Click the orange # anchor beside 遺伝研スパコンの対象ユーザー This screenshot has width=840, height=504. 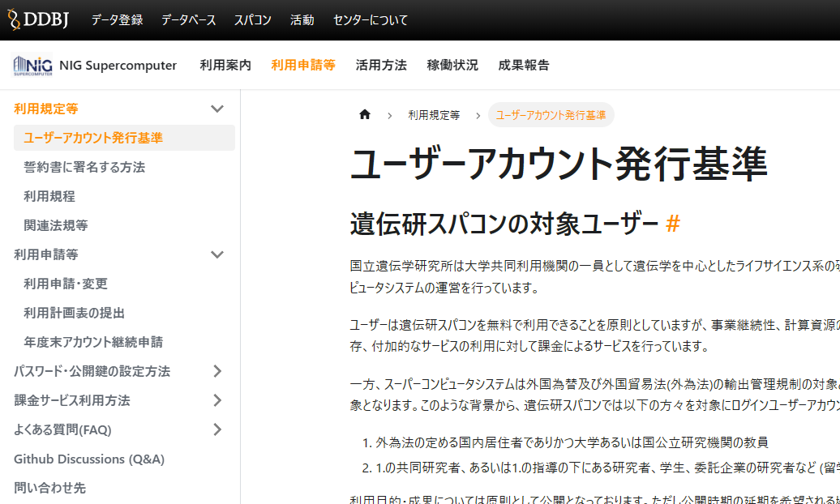coord(673,223)
